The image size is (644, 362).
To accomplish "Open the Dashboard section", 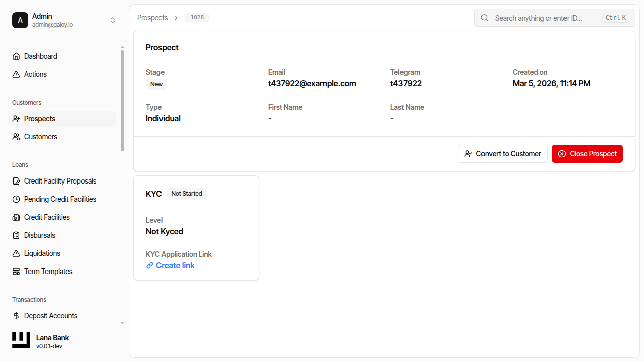I will point(40,56).
